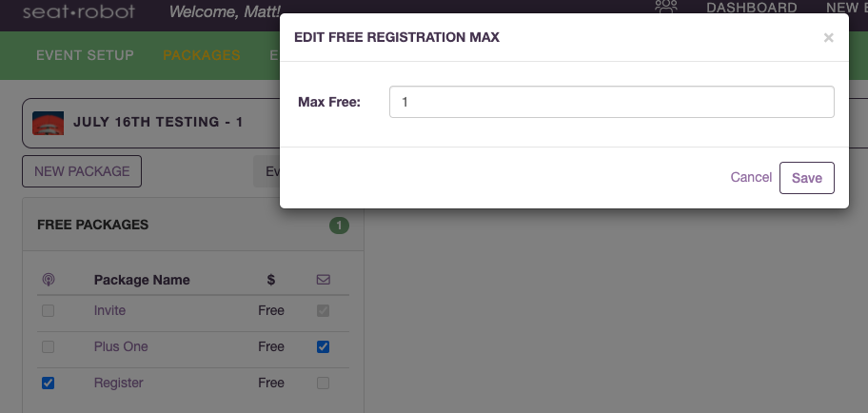Screen dimensions: 868x413
Task: Go to Dashboard in top navigation
Action: [x=751, y=8]
